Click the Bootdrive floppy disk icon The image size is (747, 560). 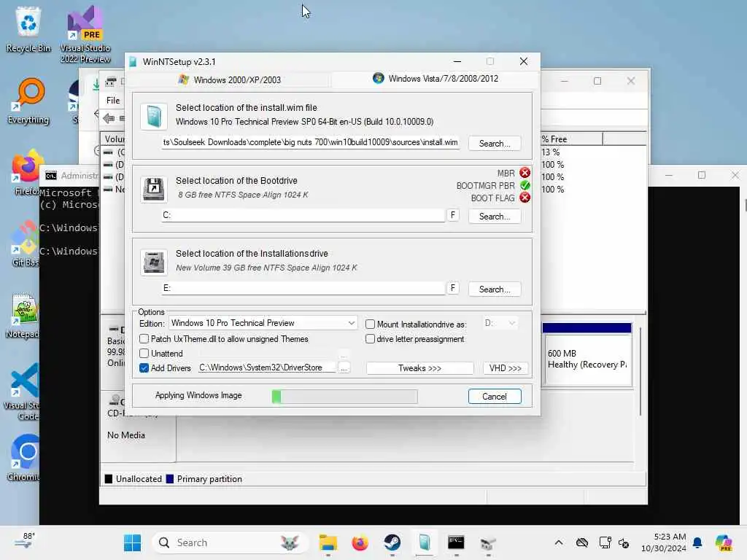click(154, 189)
